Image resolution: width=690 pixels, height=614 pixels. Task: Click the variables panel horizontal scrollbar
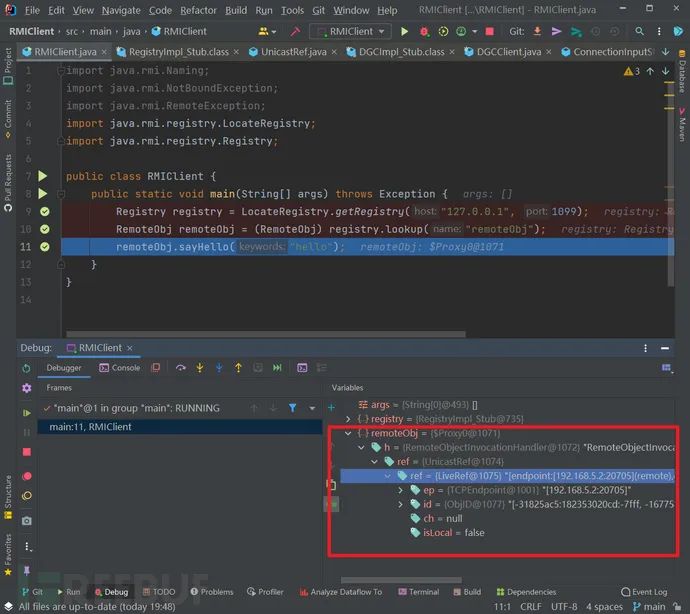401,580
